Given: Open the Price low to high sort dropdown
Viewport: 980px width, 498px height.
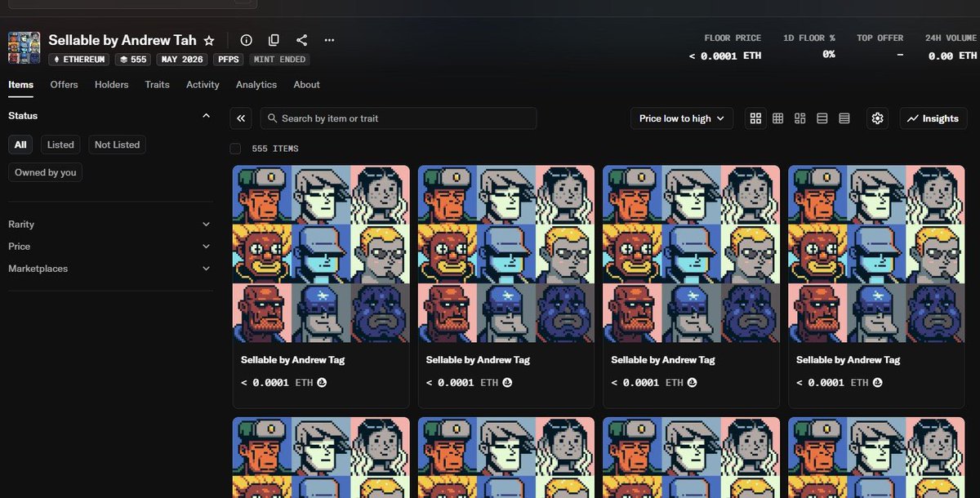Looking at the screenshot, I should (682, 118).
